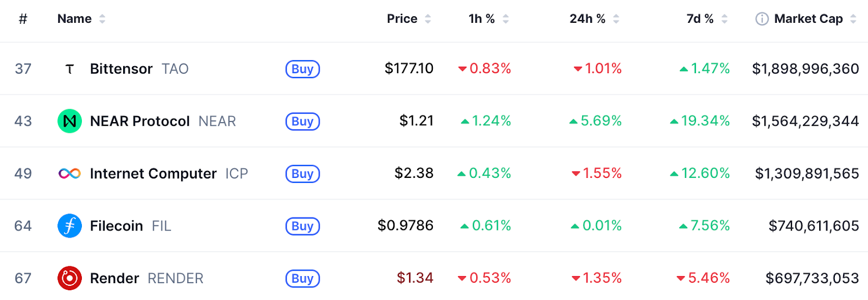Sort by Market Cap column
The width and height of the screenshot is (868, 300).
tap(808, 19)
